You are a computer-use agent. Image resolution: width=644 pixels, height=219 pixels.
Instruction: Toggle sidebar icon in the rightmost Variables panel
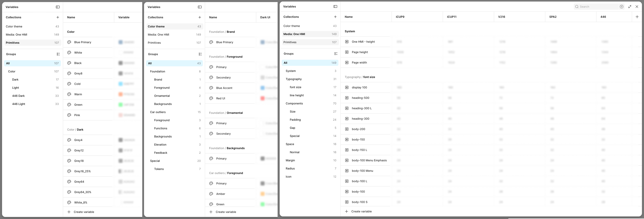[335, 6]
